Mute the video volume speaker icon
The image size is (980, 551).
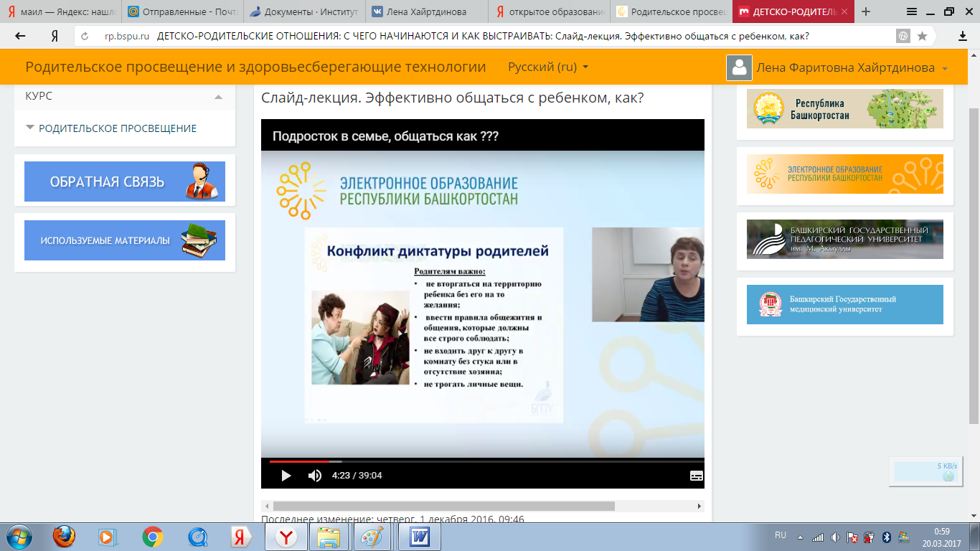(314, 475)
